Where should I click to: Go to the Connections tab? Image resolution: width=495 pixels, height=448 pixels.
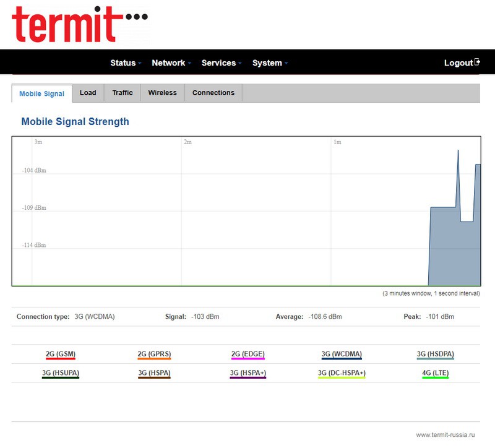[213, 93]
